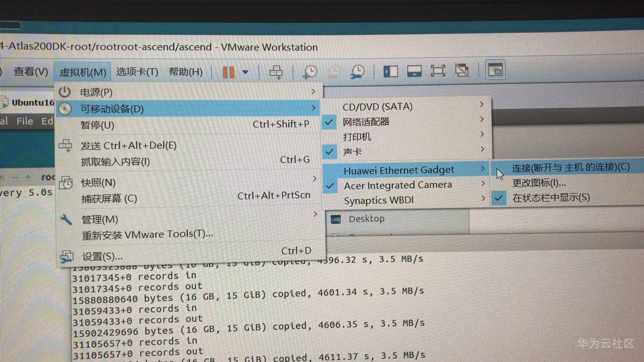Open the 帮助(H) menu
The height and width of the screenshot is (362, 644).
185,72
